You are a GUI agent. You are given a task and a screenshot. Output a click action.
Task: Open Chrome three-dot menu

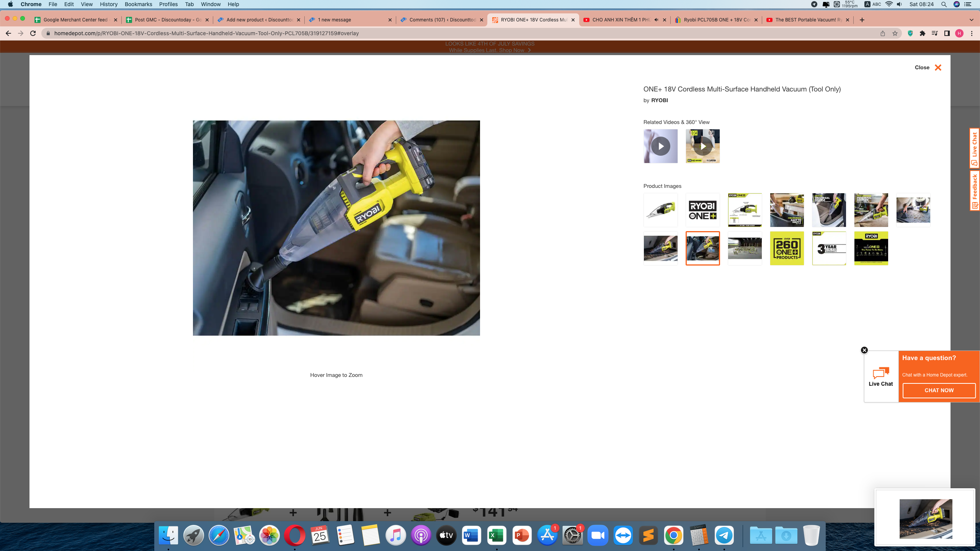click(972, 33)
